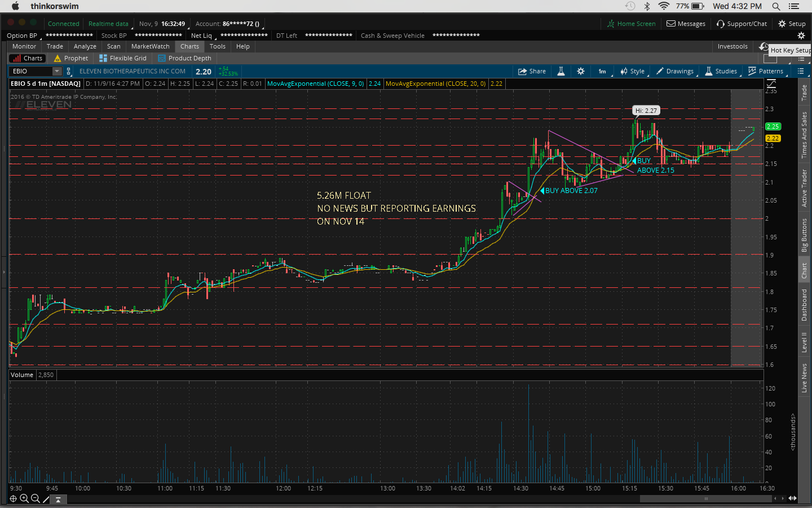Open the 1m timeframe dropdown
Screen dimensions: 812x508
point(602,71)
